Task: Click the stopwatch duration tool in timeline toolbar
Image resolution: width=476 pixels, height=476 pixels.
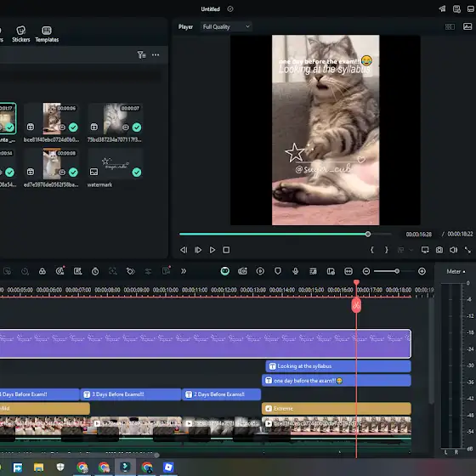Action: 95,271
